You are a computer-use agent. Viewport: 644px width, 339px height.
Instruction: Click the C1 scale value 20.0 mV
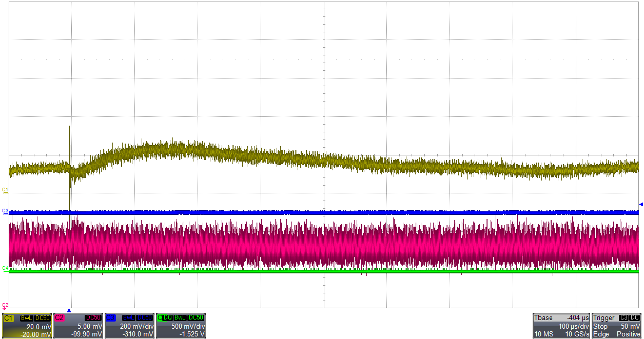39,327
